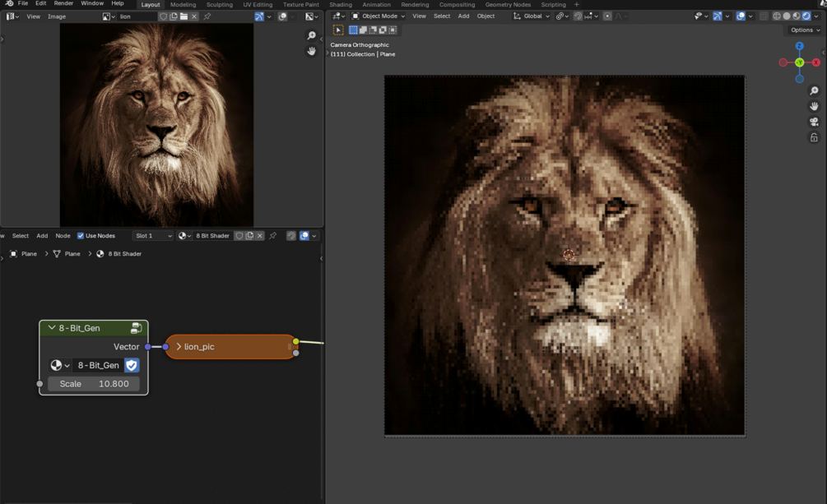Open the image file with the folder icon
The width and height of the screenshot is (827, 504).
tap(184, 16)
